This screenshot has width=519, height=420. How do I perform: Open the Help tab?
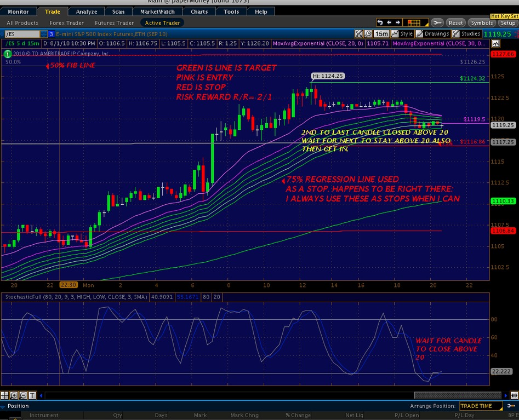[261, 11]
